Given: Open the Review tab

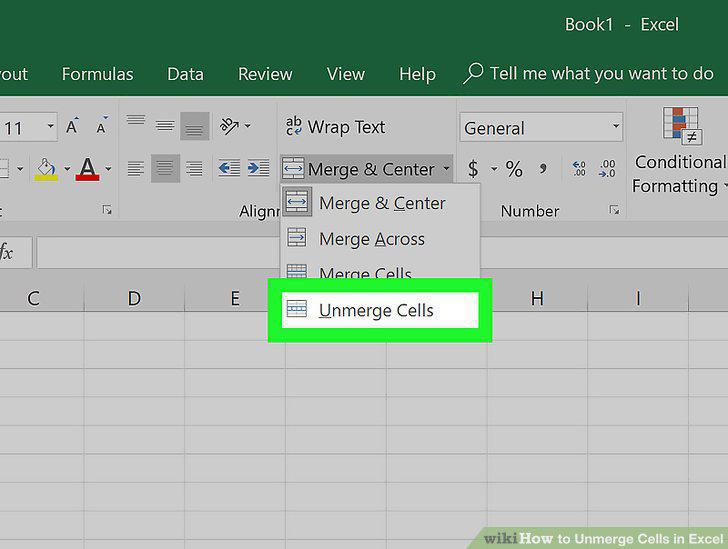Looking at the screenshot, I should pos(265,74).
